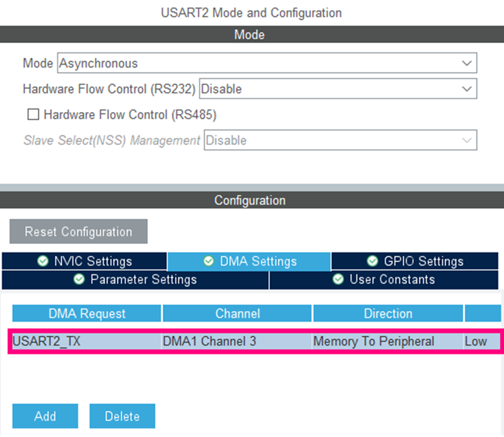Click the green check icon on Parameter Settings tab
The height and width of the screenshot is (437, 504).
[x=78, y=280]
